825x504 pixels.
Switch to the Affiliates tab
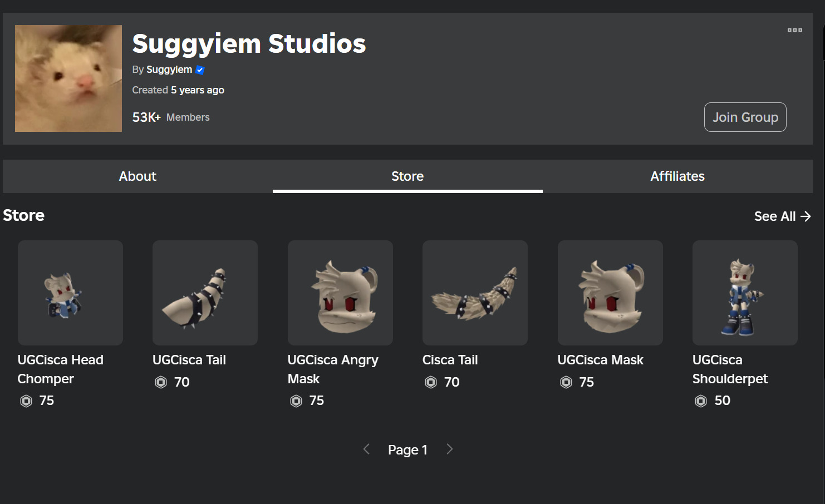[x=677, y=176]
